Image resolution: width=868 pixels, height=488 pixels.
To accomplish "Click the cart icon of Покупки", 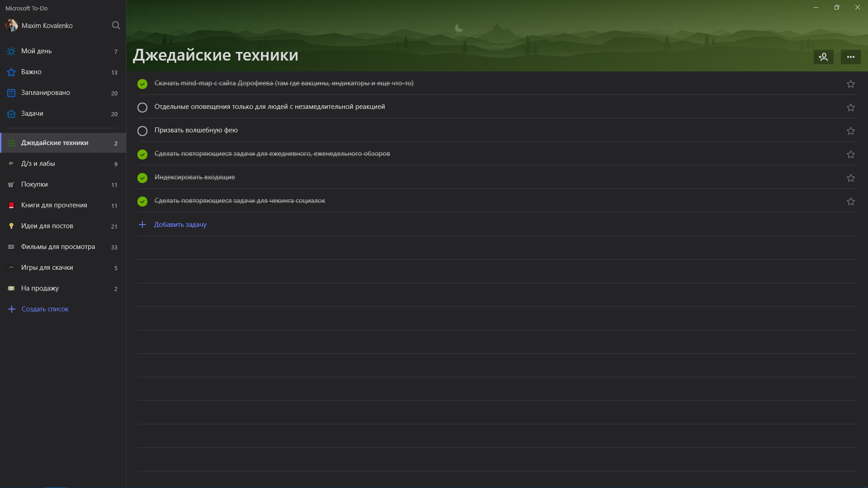I will 11,184.
